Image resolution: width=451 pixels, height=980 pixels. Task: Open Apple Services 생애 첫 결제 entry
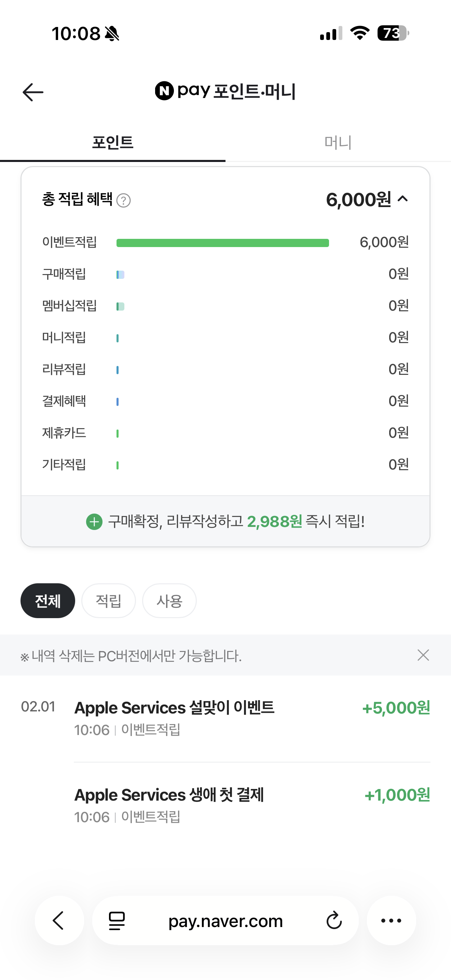169,795
